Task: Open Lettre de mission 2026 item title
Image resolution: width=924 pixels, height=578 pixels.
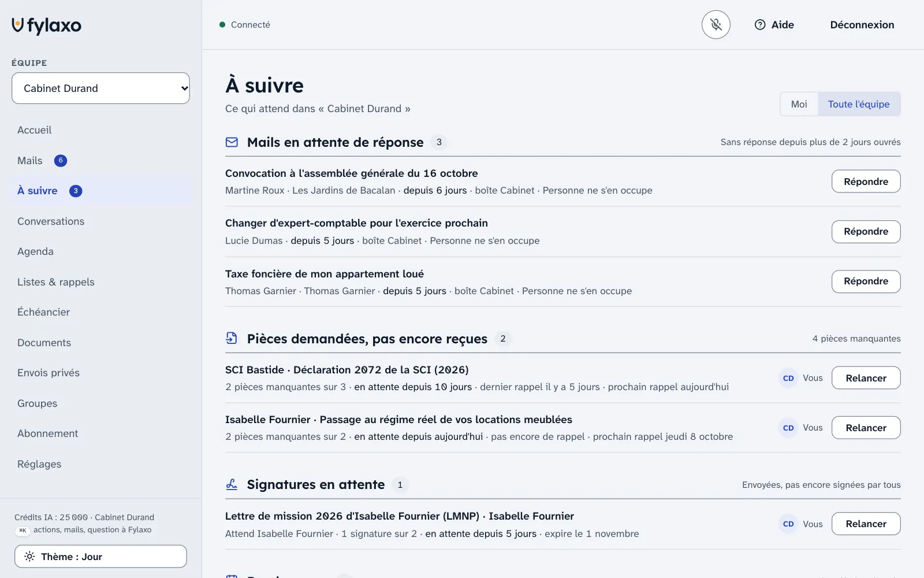Action: pos(400,516)
